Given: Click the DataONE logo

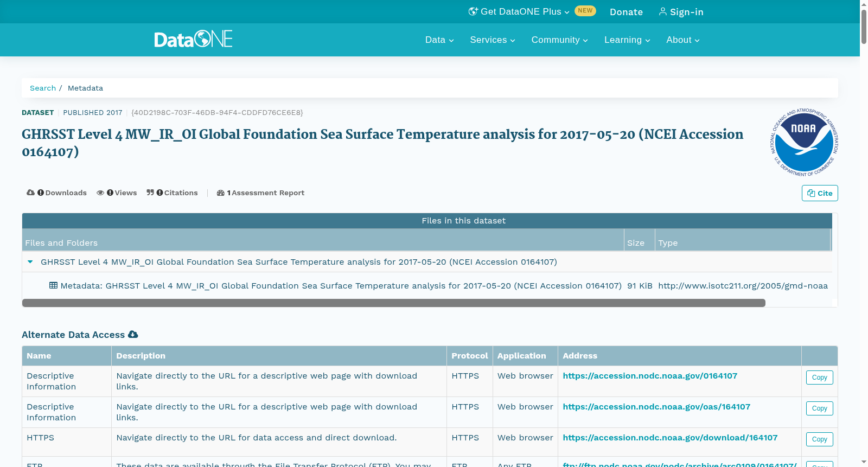Looking at the screenshot, I should tap(193, 39).
